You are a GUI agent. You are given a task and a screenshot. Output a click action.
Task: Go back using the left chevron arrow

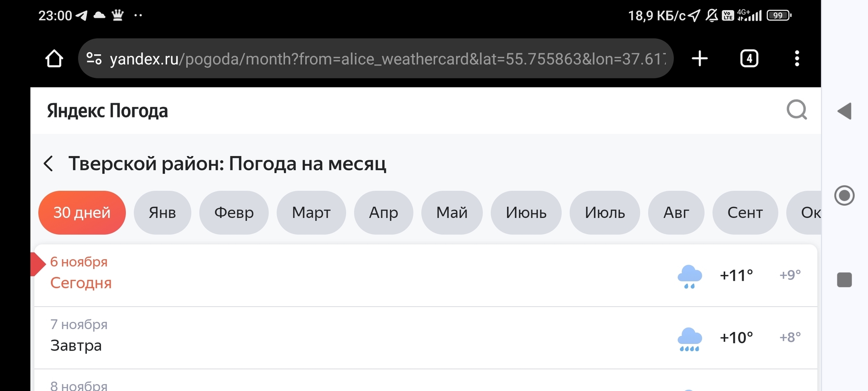point(49,163)
